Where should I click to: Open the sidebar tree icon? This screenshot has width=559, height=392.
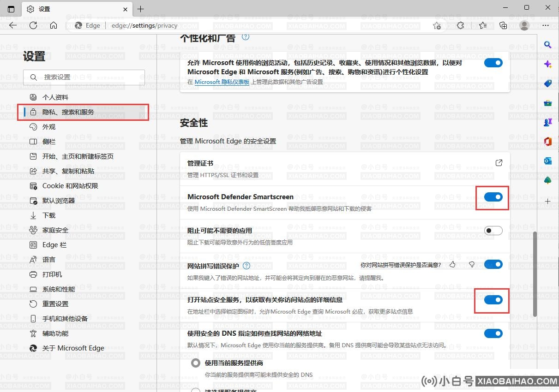(548, 180)
